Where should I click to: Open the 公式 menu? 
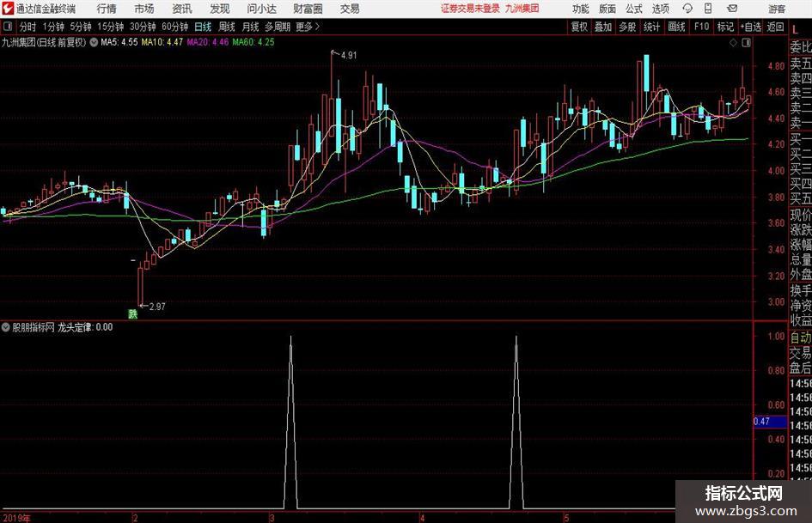pos(634,9)
